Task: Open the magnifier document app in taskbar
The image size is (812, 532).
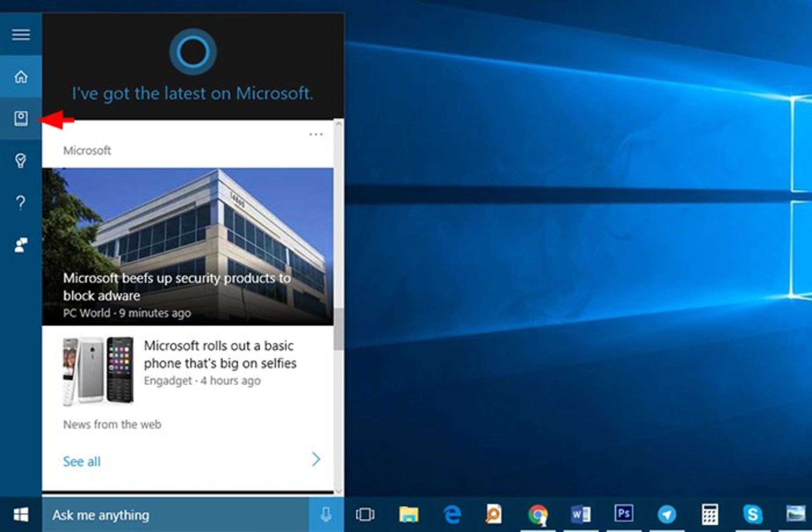Action: [x=494, y=514]
